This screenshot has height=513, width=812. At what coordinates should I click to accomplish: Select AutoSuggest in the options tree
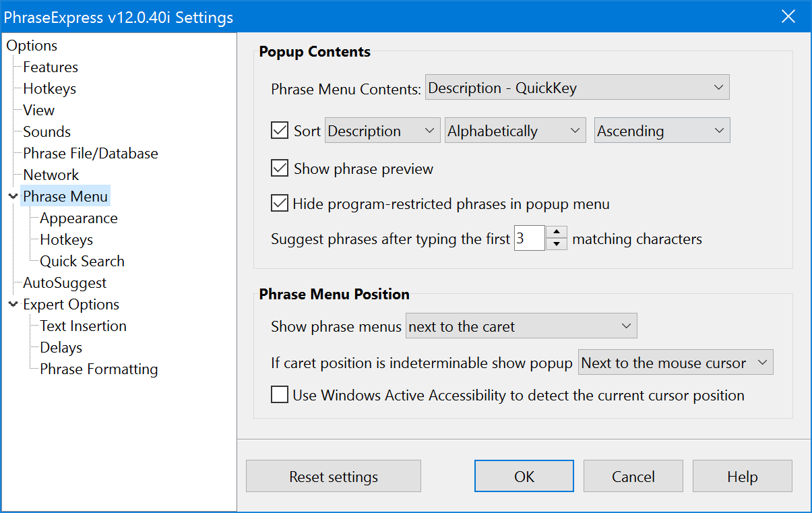coord(65,283)
